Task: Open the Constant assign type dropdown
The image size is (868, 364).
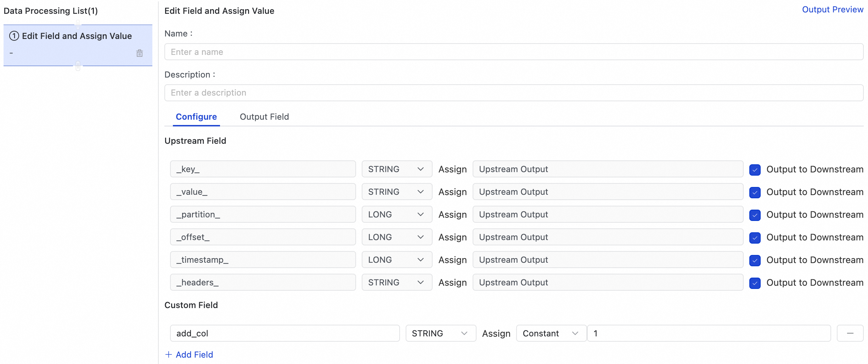Action: [x=551, y=333]
